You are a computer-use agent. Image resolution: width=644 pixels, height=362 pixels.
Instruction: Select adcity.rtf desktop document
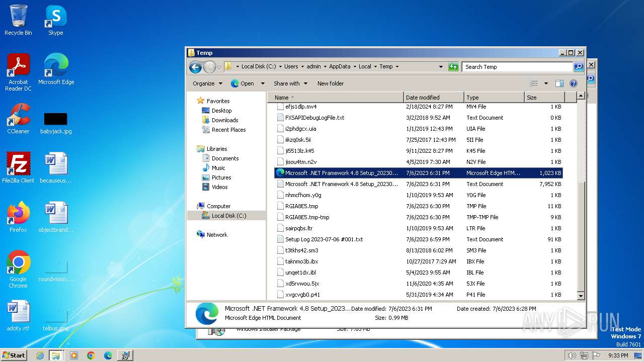click(18, 316)
